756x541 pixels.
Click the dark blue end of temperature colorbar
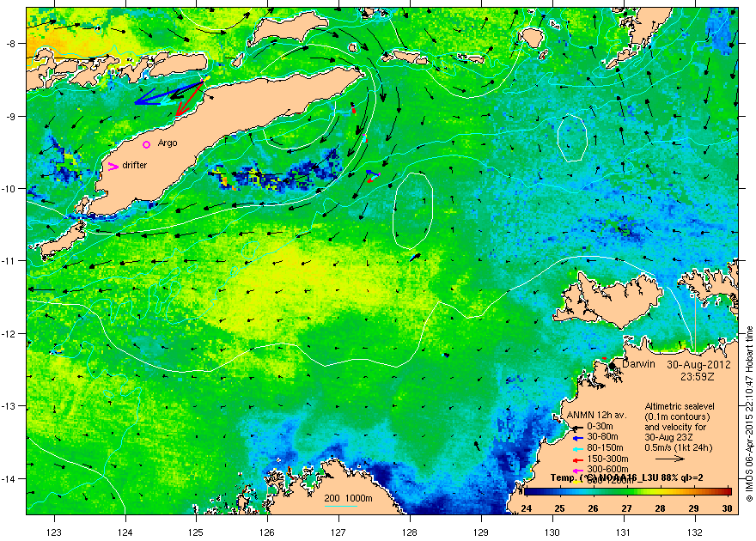pyautogui.click(x=528, y=492)
